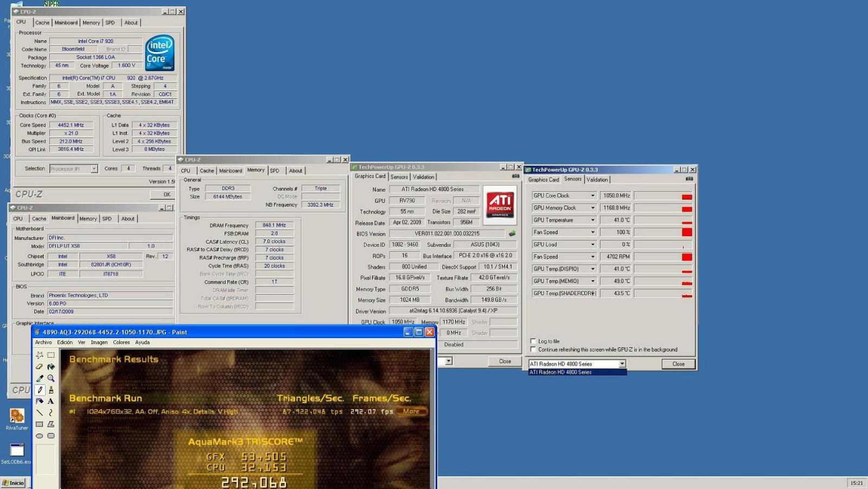Choose the Curve tool in Paint
Image resolution: width=868 pixels, height=489 pixels.
coord(51,412)
